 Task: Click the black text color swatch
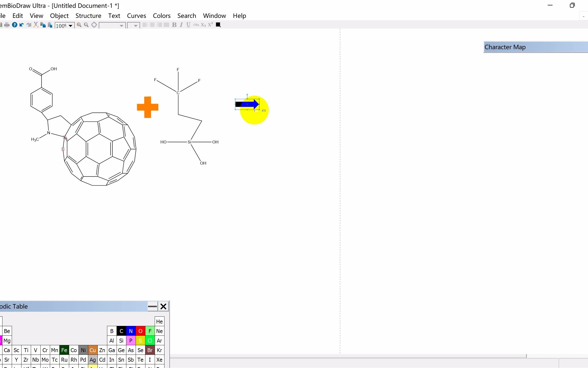218,24
